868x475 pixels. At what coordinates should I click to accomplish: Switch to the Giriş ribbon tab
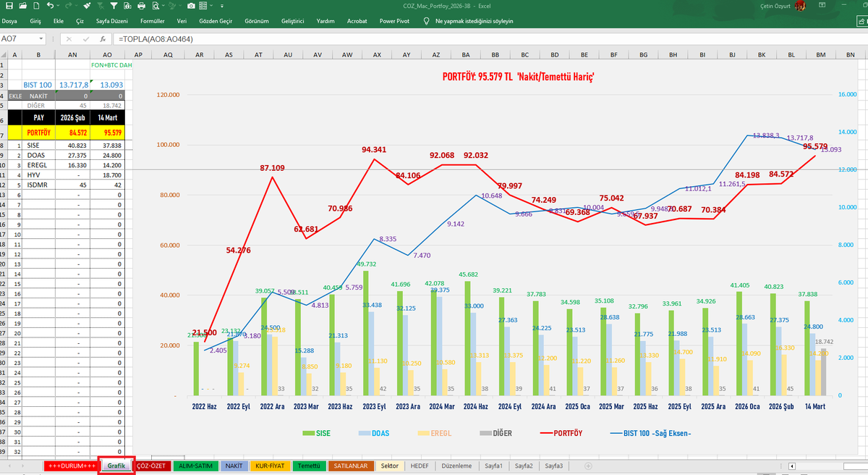pos(35,22)
